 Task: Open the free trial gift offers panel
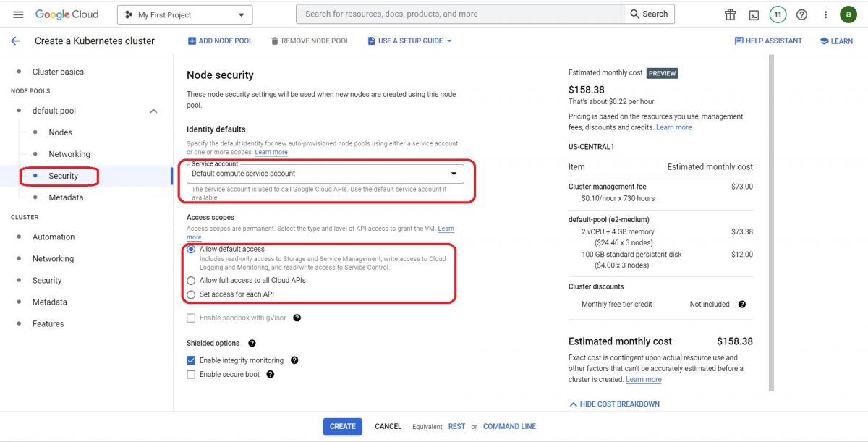coord(729,14)
